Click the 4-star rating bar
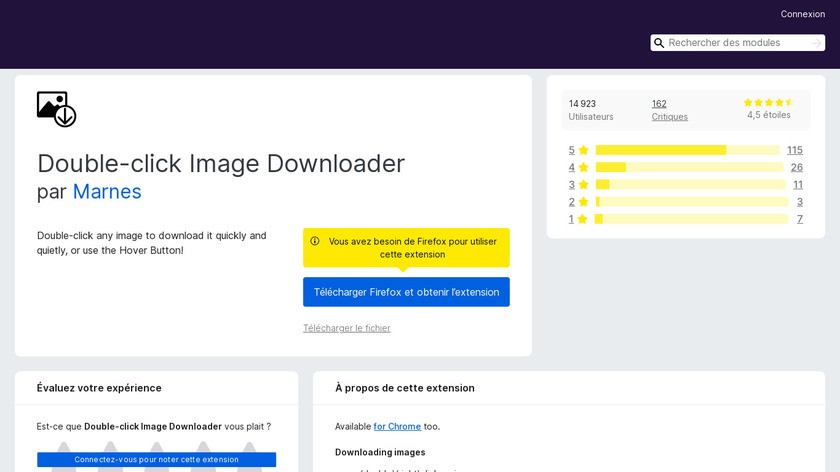This screenshot has width=840, height=472. (x=689, y=167)
